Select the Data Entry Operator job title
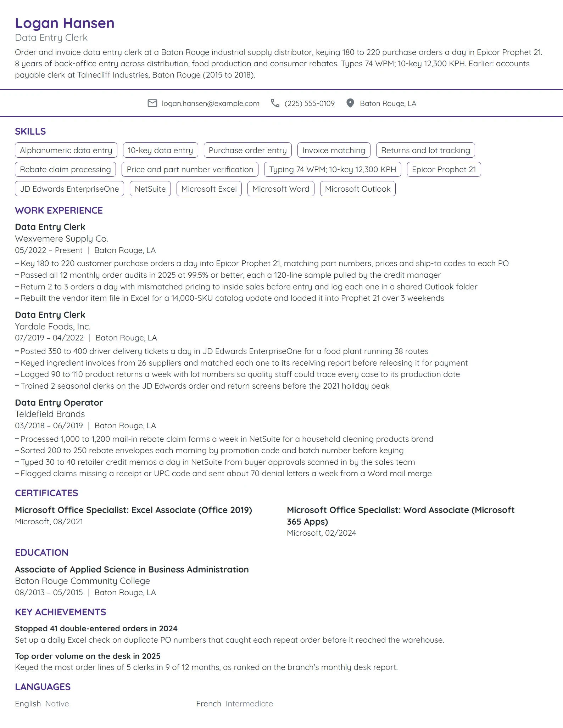Viewport: 563px width, 728px height. coord(59,403)
